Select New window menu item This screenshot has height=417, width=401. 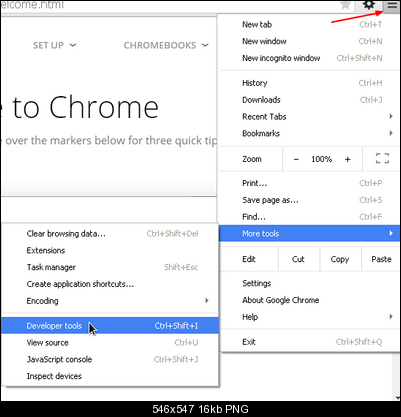tap(309, 41)
